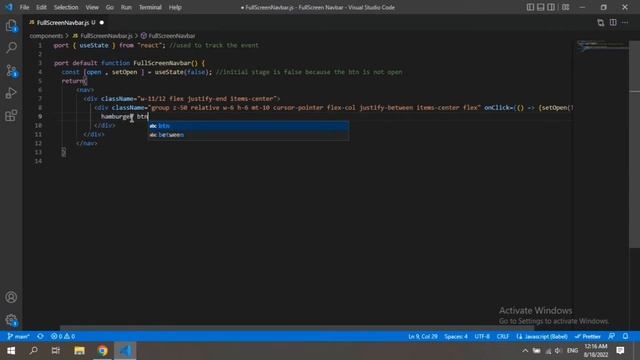
Task: Click the code minimap preview
Action: [x=601, y=46]
